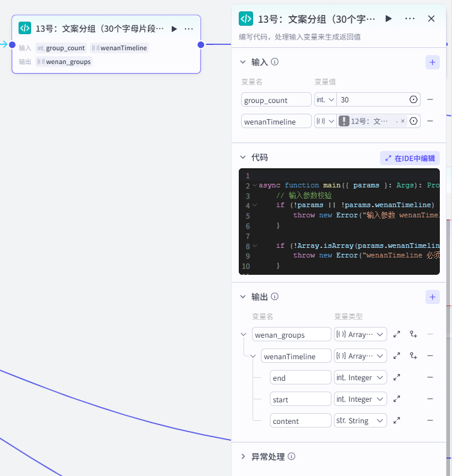Edit the start output name field

[x=300, y=399]
